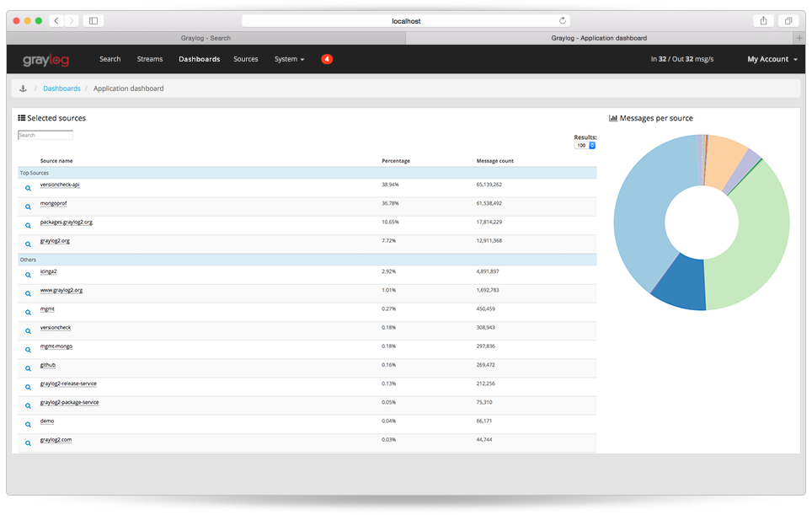Click the Source name column header
This screenshot has height=515, width=812.
click(56, 161)
